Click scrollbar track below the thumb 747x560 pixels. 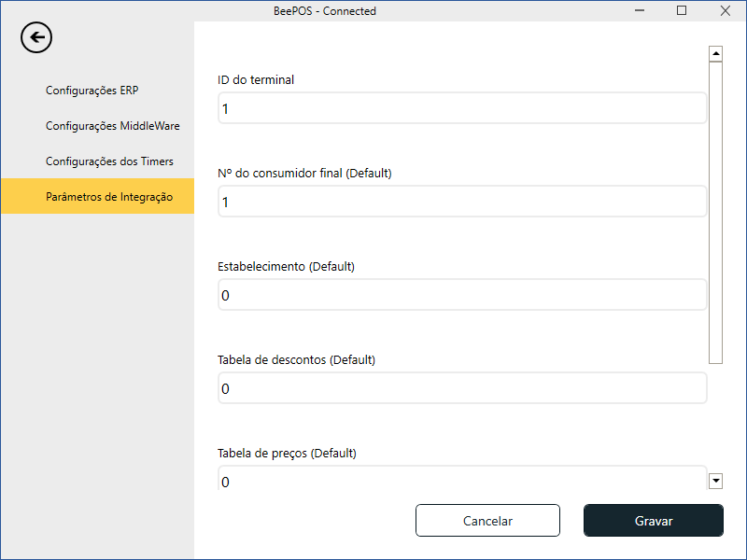tap(716, 418)
